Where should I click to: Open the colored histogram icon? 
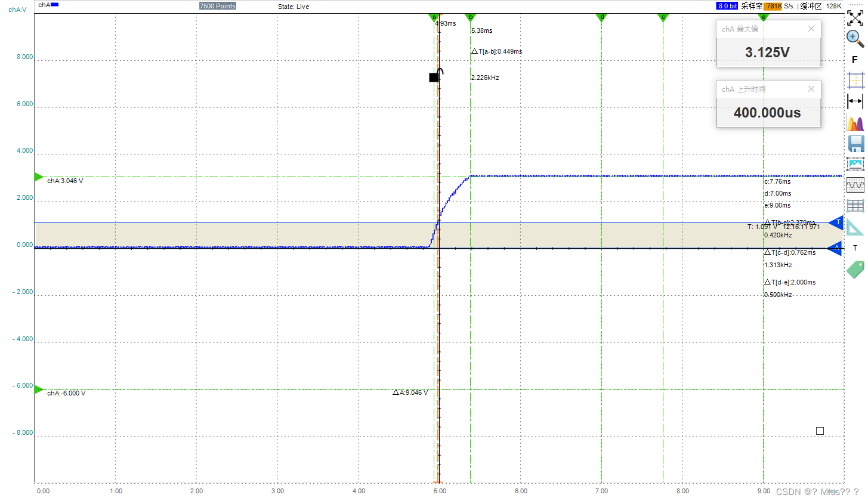click(x=855, y=123)
